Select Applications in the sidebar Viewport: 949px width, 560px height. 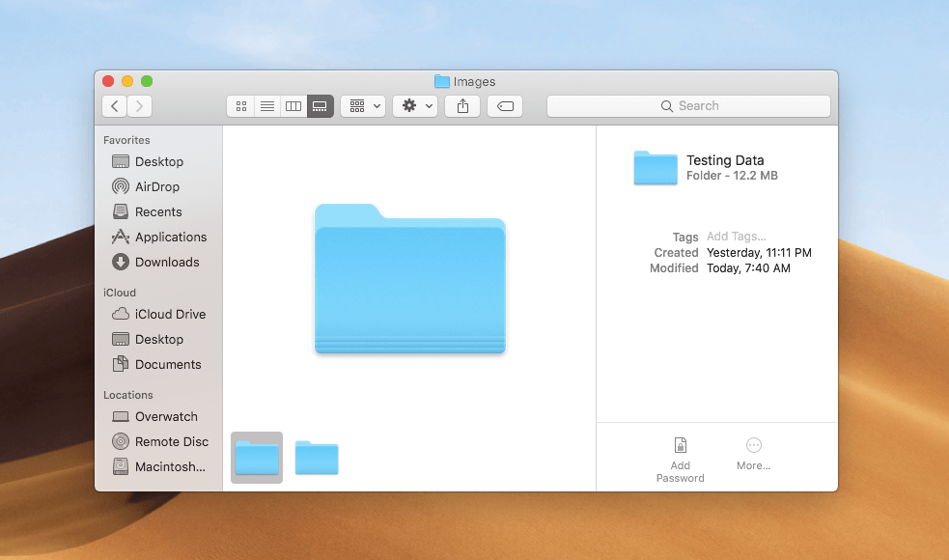[170, 237]
